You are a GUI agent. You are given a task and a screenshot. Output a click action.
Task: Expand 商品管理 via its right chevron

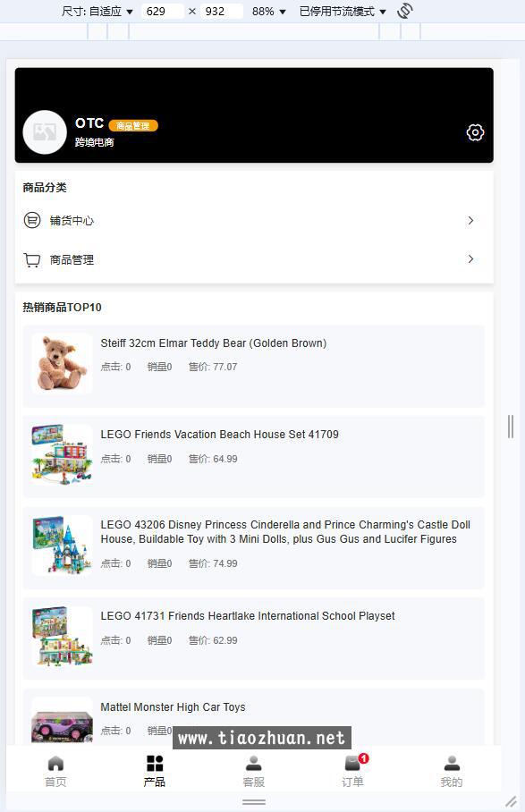pos(470,258)
